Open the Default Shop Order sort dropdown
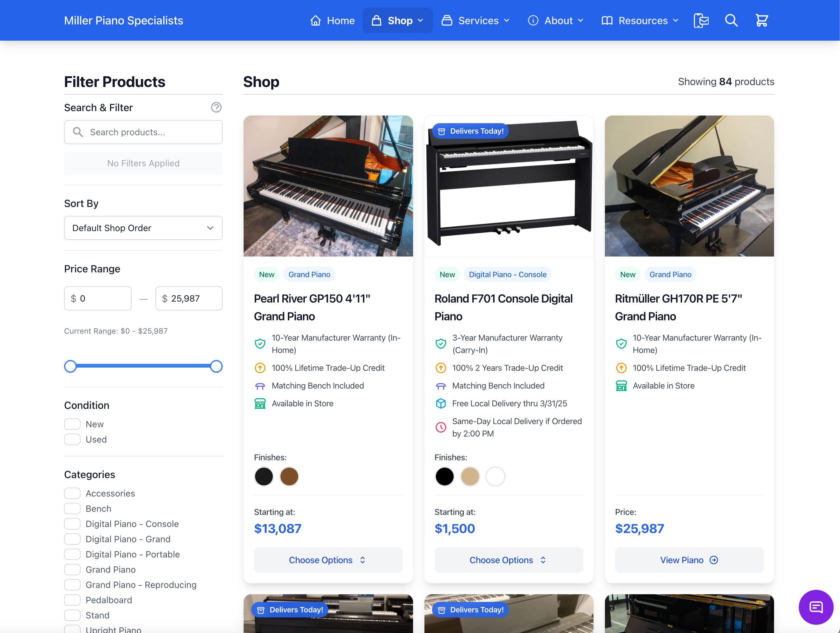The width and height of the screenshot is (840, 633). [143, 228]
